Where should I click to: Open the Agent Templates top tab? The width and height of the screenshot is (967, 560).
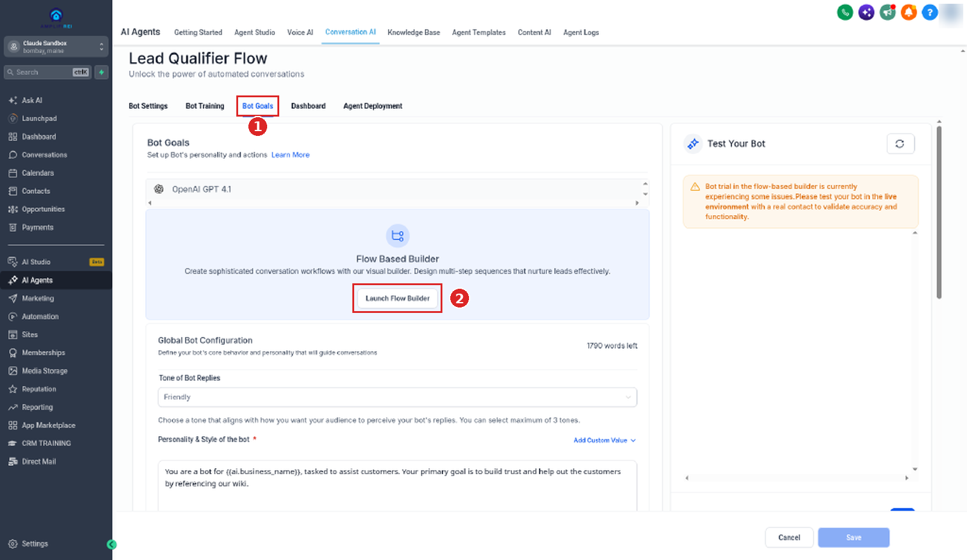(x=479, y=33)
